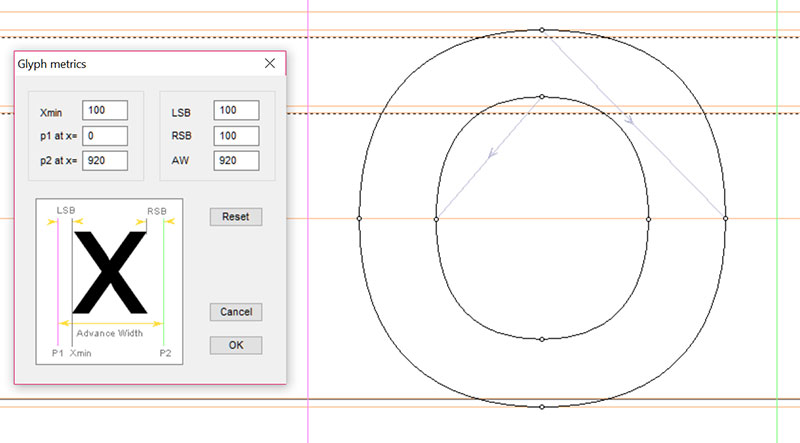This screenshot has height=443, width=800.
Task: Select the top node of the outer contour
Action: (542, 30)
